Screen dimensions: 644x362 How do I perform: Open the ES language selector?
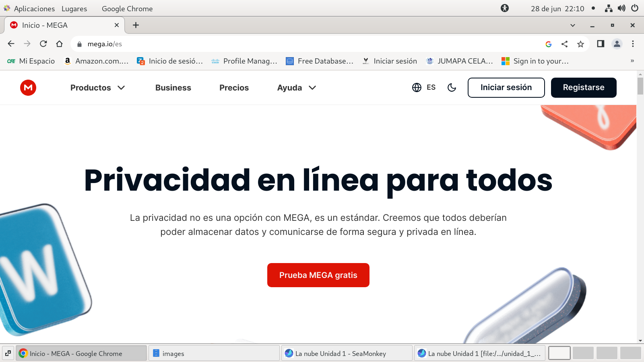[423, 88]
